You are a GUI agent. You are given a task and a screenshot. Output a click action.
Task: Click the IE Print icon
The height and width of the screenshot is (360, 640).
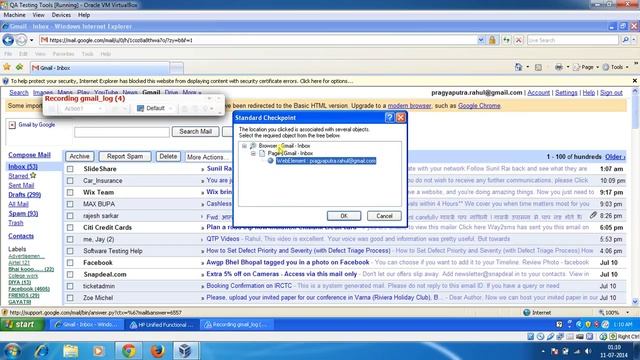pyautogui.click(x=558, y=67)
